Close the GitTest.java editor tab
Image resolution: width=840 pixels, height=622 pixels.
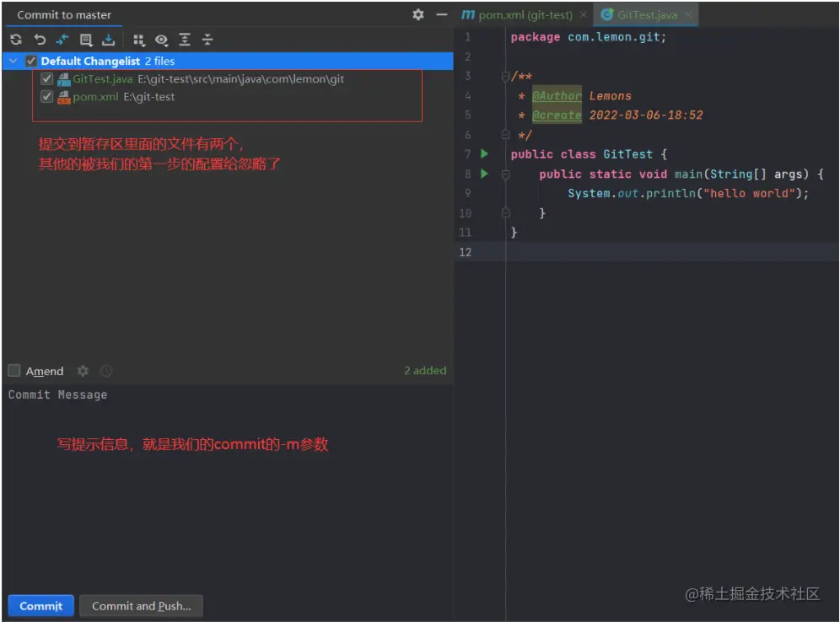688,14
